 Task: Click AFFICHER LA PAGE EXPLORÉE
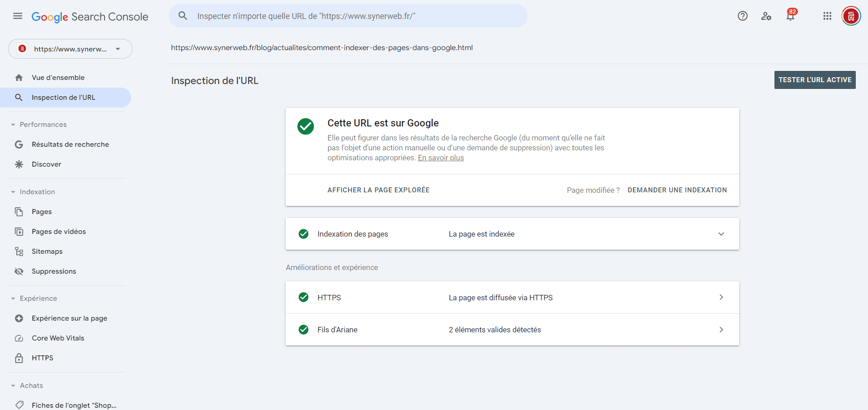pos(378,190)
